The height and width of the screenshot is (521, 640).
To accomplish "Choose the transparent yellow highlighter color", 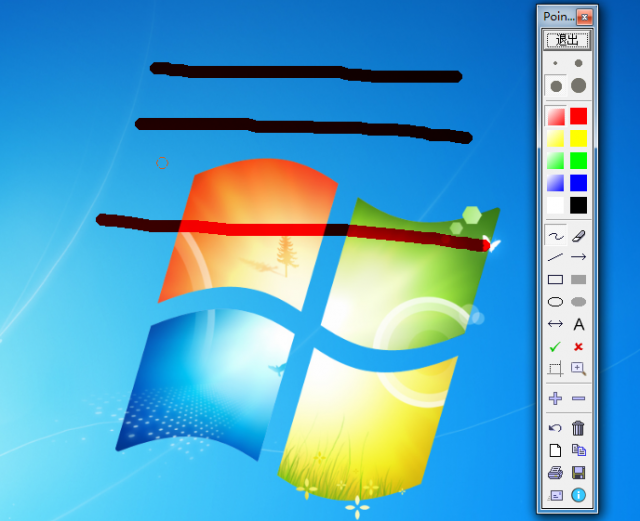I will 556,138.
